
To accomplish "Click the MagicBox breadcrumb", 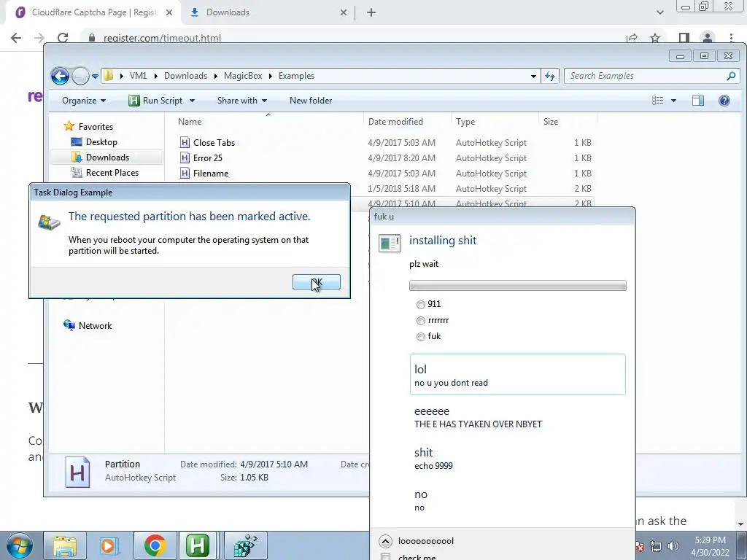I will [243, 76].
